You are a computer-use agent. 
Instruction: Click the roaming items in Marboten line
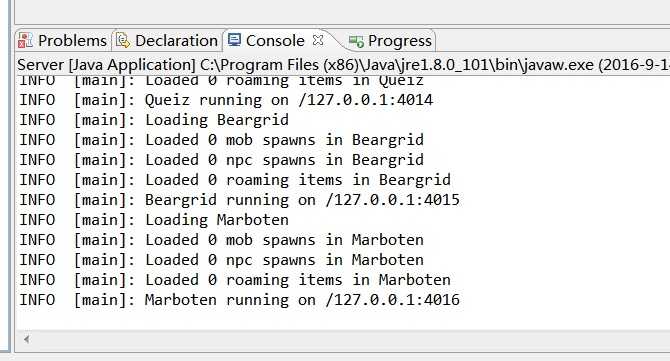pos(235,280)
